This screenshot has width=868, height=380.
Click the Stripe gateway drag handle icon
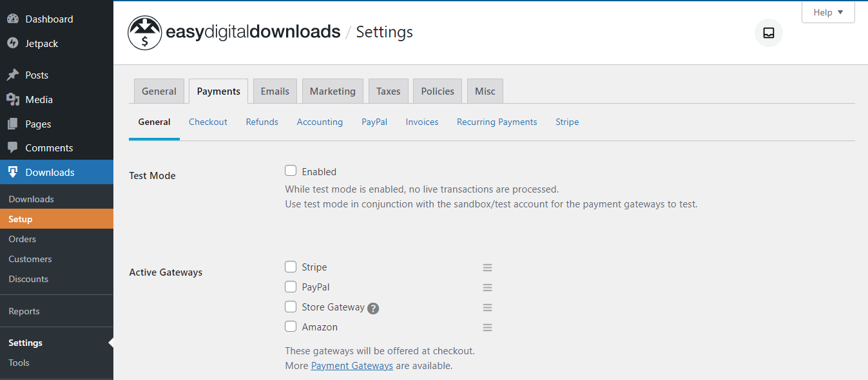(x=488, y=267)
